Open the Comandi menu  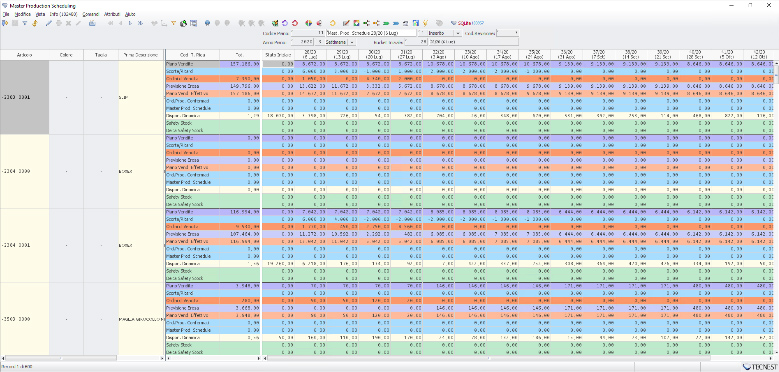[x=90, y=14]
